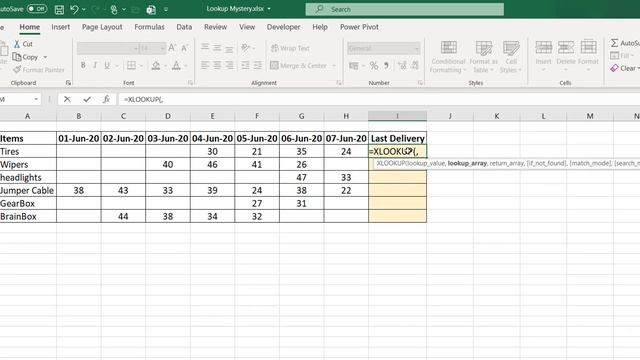Cancel formula entry with the X icon

pyautogui.click(x=67, y=99)
